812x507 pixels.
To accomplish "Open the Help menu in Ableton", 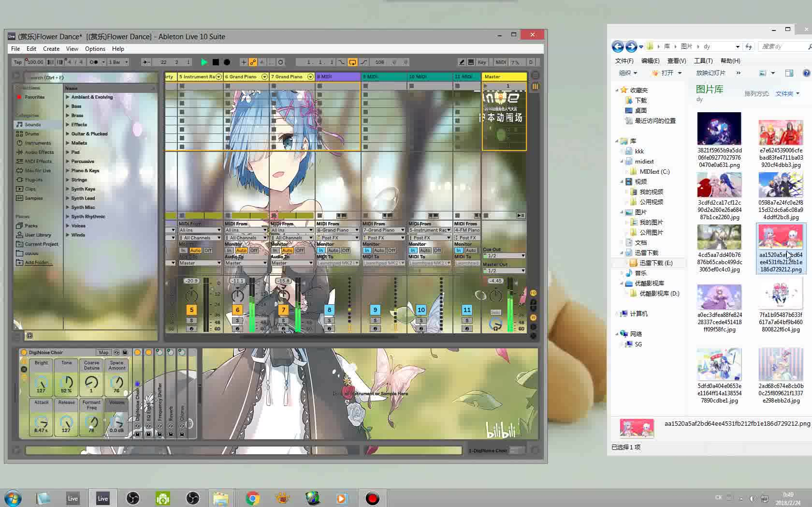I will pos(118,49).
